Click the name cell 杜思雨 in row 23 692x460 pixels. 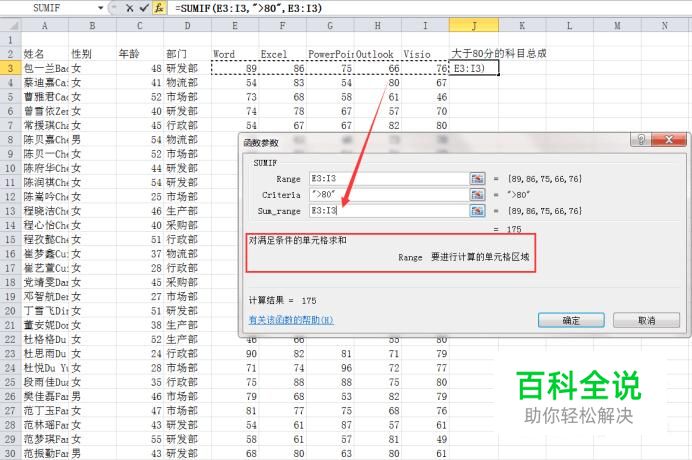point(45,354)
